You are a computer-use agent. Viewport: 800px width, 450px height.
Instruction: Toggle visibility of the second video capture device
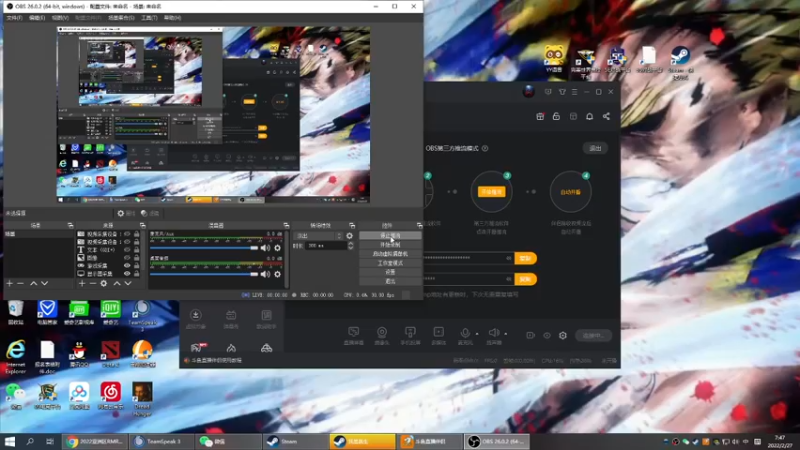point(127,242)
